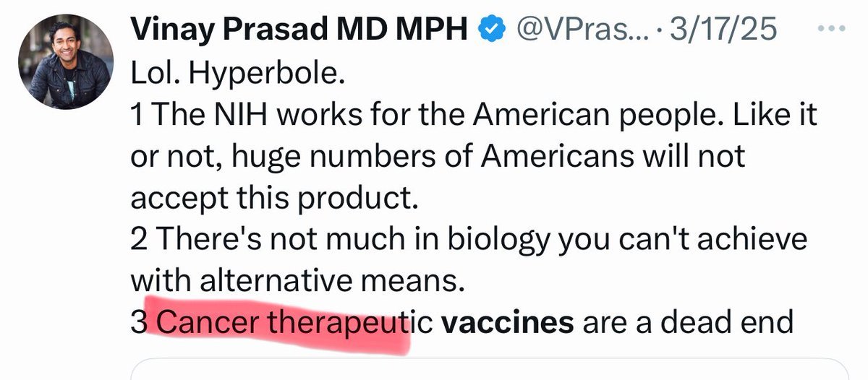Open the three-dot more options menu
This screenshot has width=868, height=380.
pos(829,30)
